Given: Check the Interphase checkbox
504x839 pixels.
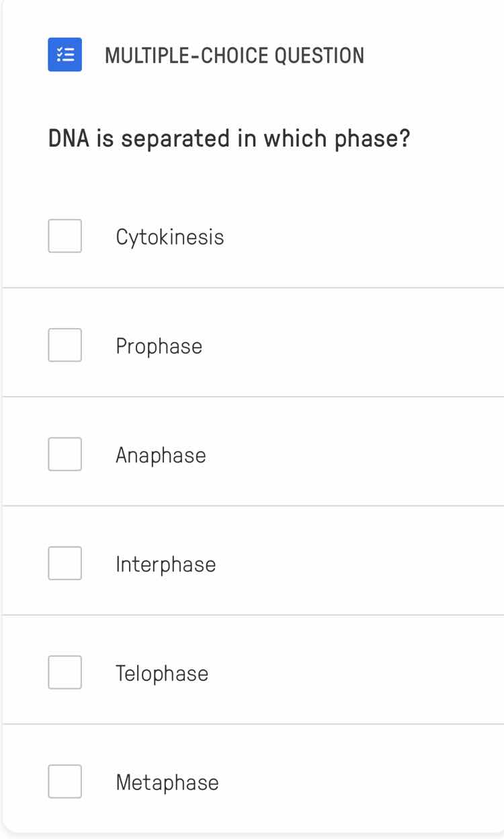Looking at the screenshot, I should click(65, 563).
